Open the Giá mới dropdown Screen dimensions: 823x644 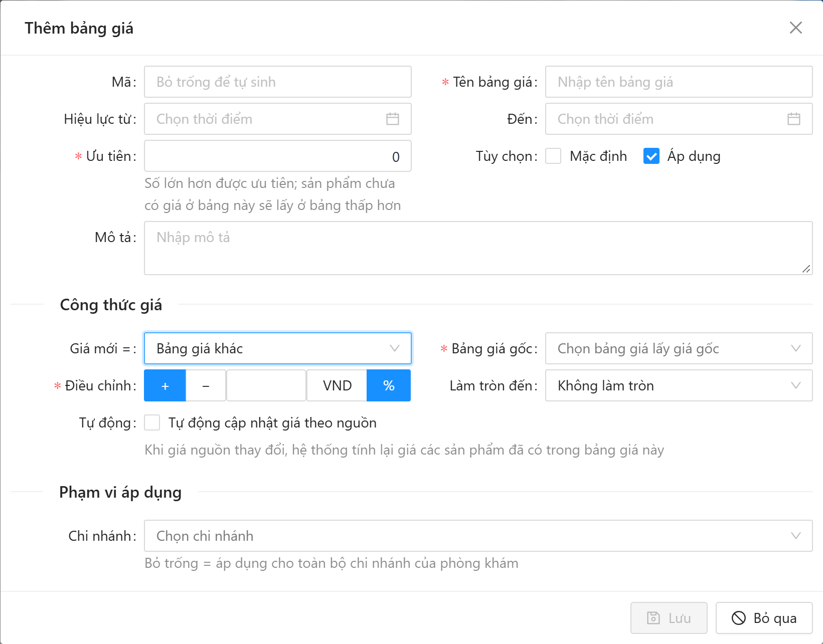tap(278, 348)
